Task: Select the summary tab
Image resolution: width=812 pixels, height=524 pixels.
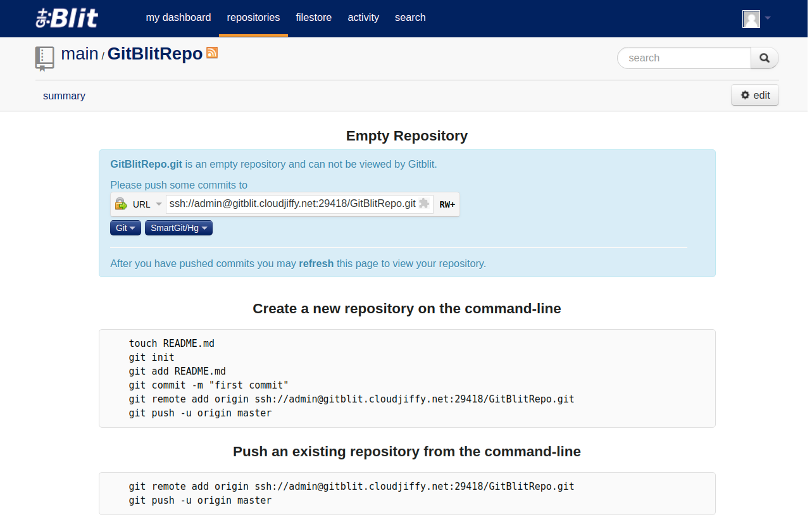Action: pyautogui.click(x=64, y=96)
